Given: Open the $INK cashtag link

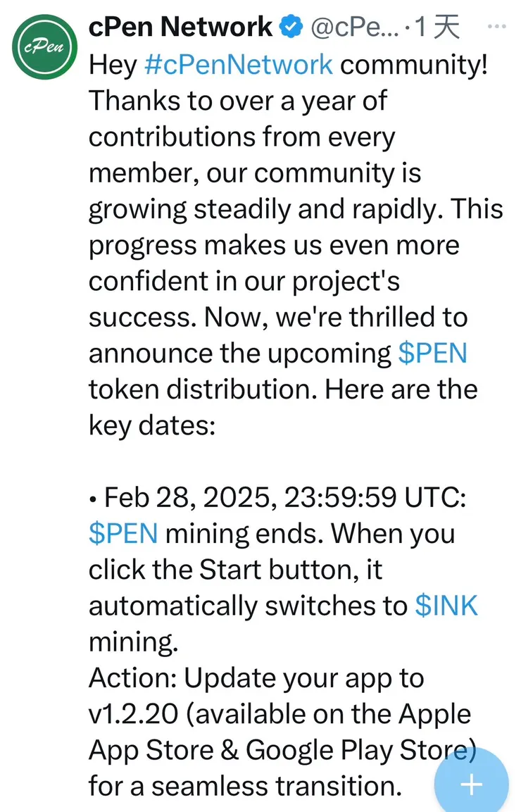Looking at the screenshot, I should (x=447, y=606).
